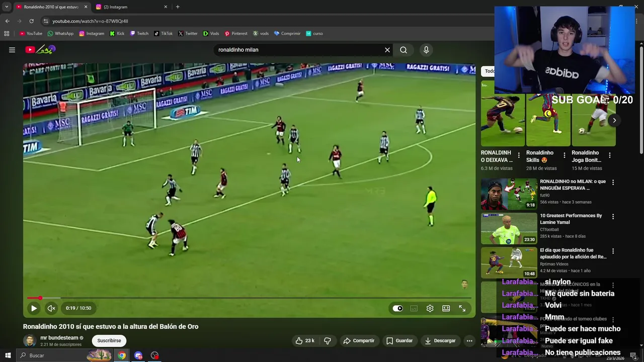The width and height of the screenshot is (644, 362).
Task: Open the mr bundesteam channel link
Action: (x=59, y=338)
